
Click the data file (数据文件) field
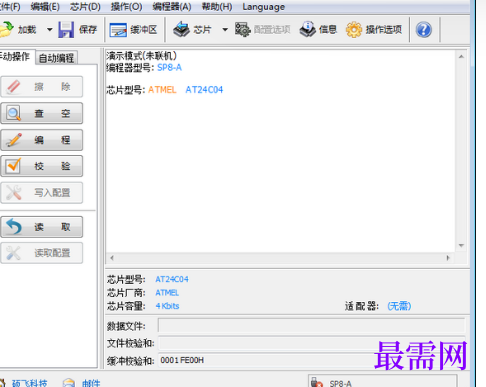(x=311, y=326)
